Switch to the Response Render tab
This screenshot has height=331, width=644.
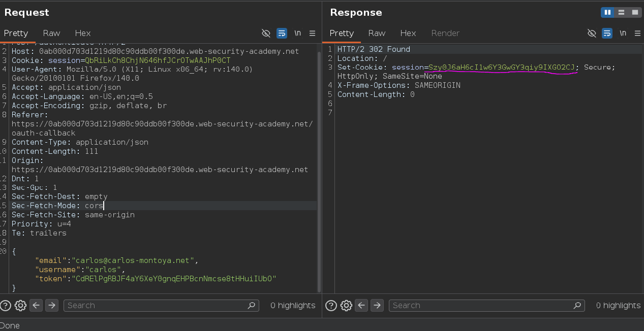[x=445, y=34]
